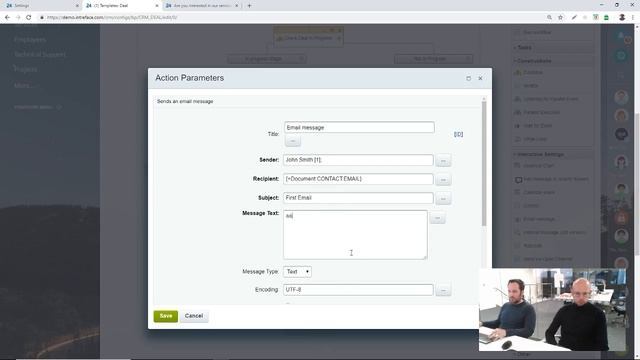Open Technical Support in the left sidebar

[40, 54]
